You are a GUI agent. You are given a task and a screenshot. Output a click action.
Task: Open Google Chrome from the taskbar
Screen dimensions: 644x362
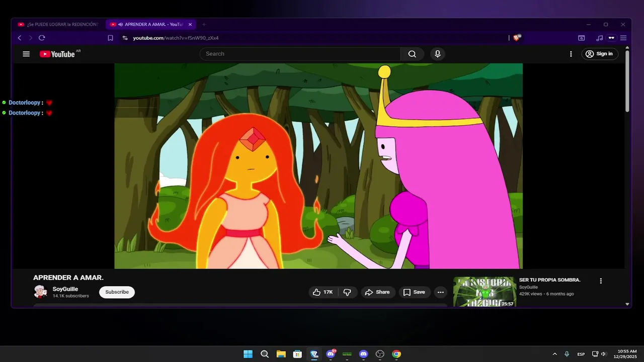[396, 354]
